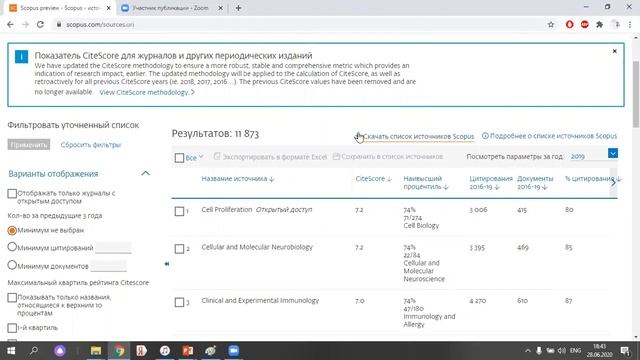Switch to Chrome in the taskbar
The height and width of the screenshot is (360, 640).
(119, 351)
